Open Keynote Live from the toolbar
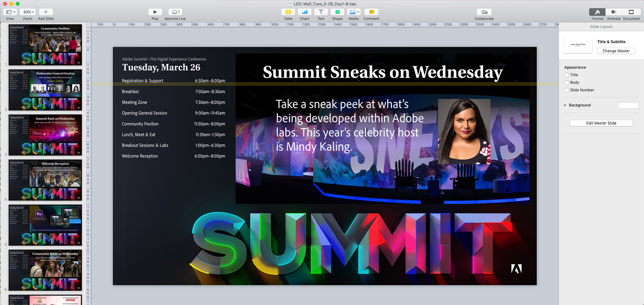Image resolution: width=644 pixels, height=305 pixels. pos(175,12)
